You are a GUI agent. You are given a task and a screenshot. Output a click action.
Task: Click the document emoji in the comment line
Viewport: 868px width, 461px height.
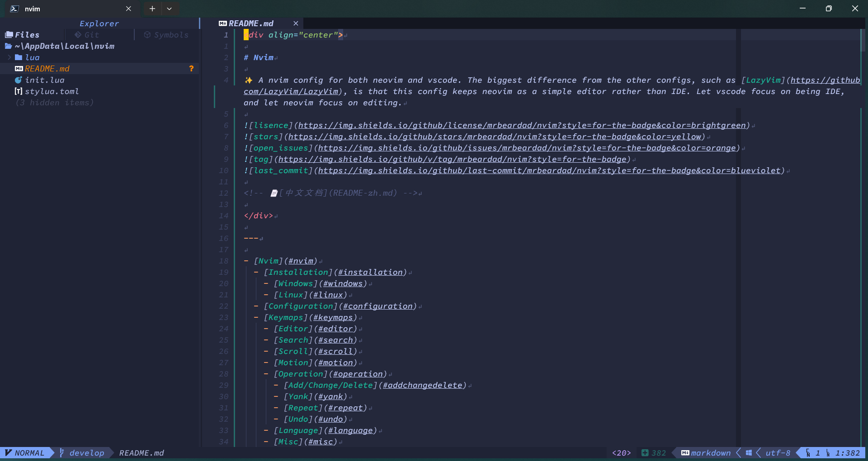point(274,193)
